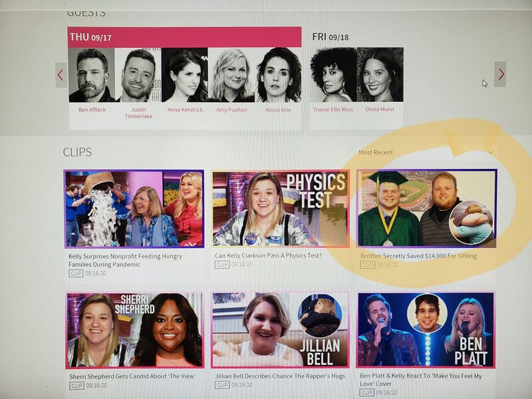The image size is (532, 399).
Task: Play the Physics Test clip thumbnail
Action: pos(280,209)
